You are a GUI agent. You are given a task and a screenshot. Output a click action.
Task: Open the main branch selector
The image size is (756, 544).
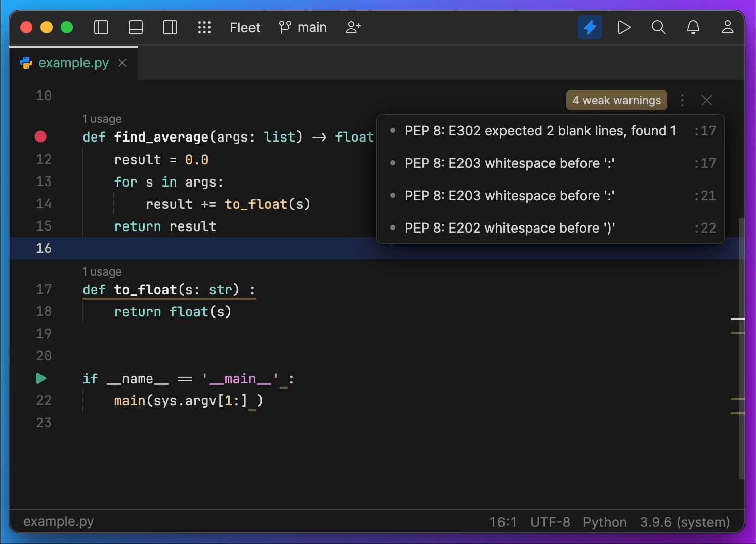click(x=303, y=27)
